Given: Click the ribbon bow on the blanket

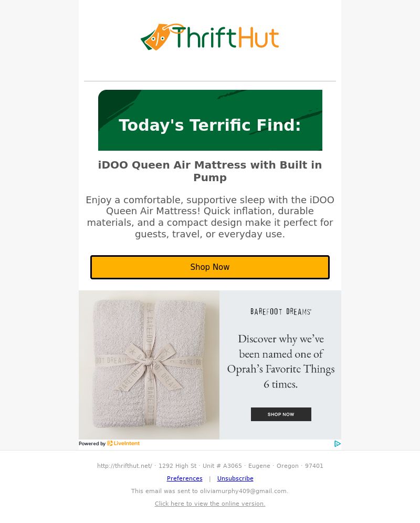Looking at the screenshot, I should coord(150,362).
